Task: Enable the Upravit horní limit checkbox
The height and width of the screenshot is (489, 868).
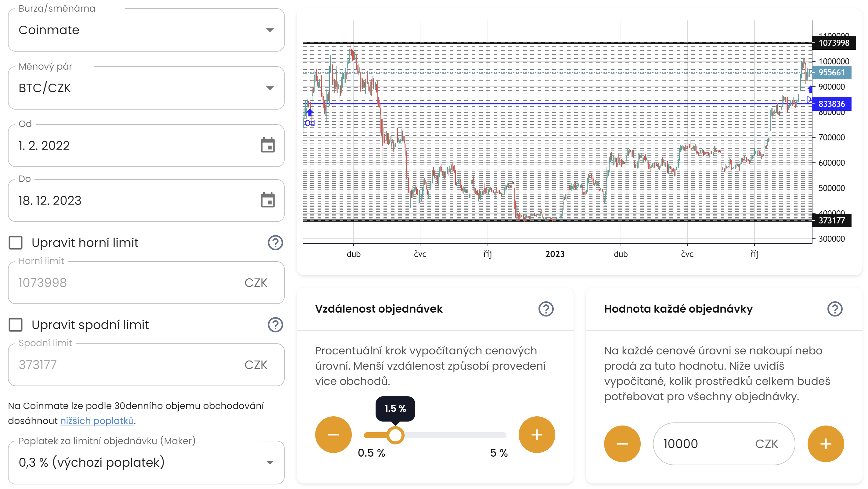Action: pyautogui.click(x=15, y=242)
